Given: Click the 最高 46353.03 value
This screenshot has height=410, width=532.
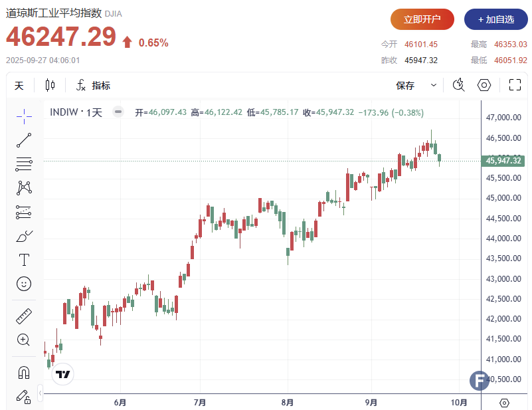Looking at the screenshot, I should [510, 45].
